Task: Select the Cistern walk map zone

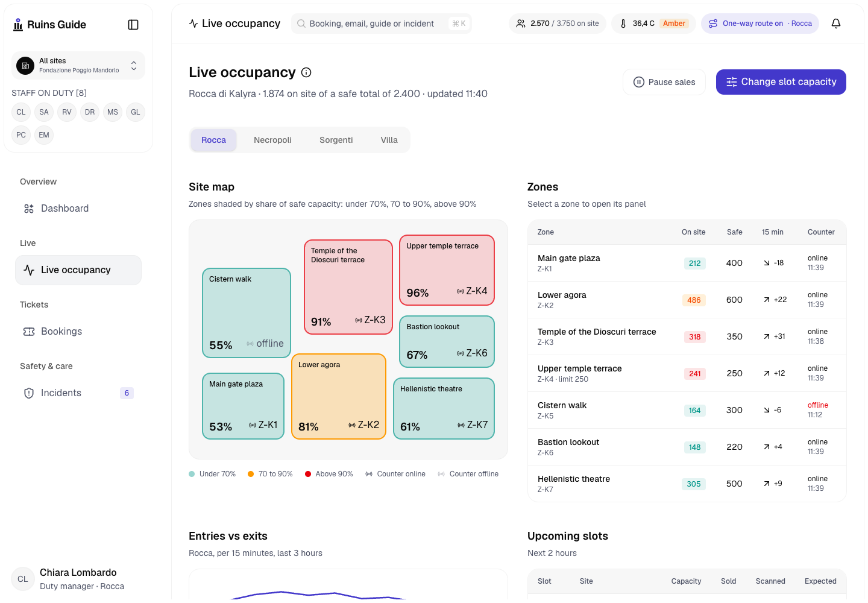Action: [247, 312]
